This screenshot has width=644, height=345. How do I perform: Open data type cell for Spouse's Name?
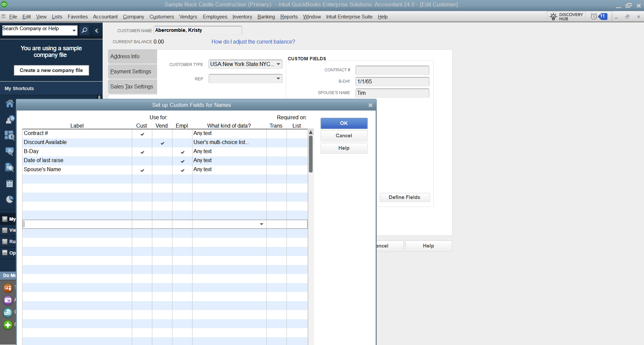pos(229,170)
